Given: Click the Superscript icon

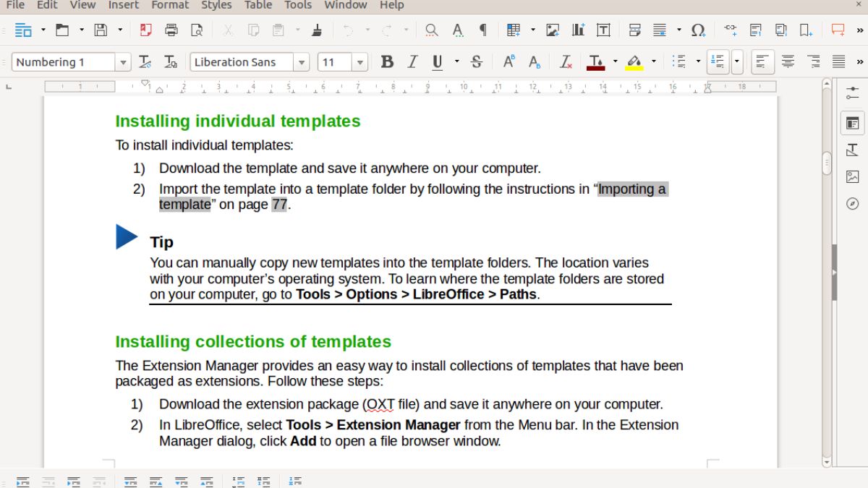Looking at the screenshot, I should 509,62.
